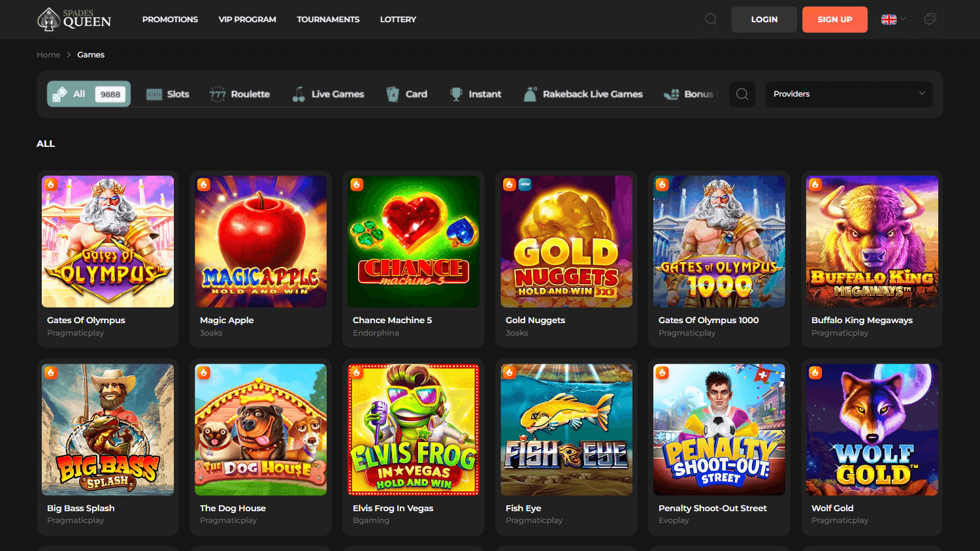Open the header search icon
Image resolution: width=980 pixels, height=551 pixels.
(x=711, y=20)
